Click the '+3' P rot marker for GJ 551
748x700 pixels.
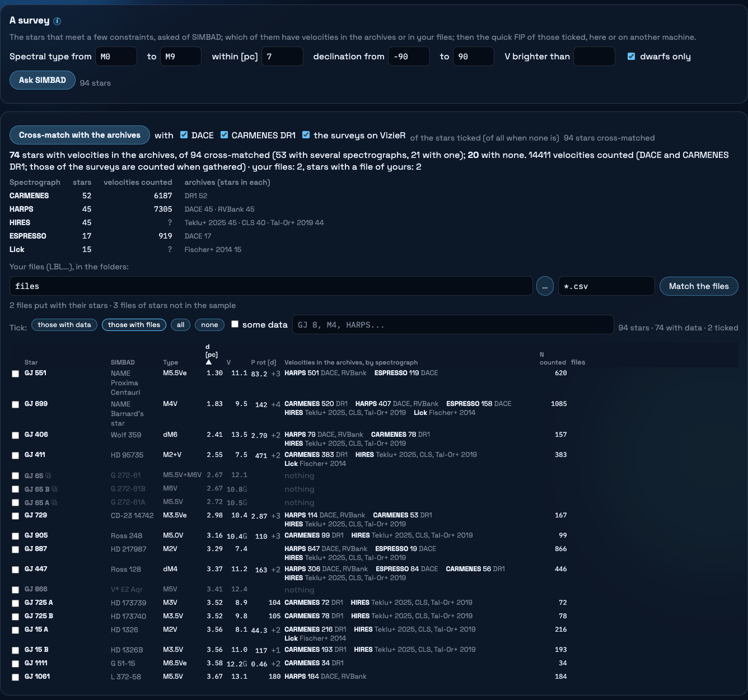pos(276,374)
